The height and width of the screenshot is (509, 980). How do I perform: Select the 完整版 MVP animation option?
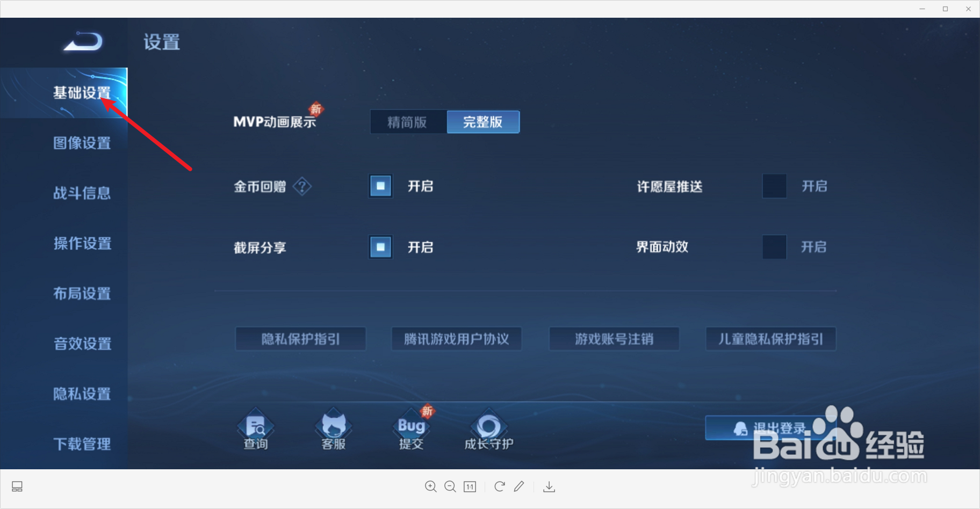click(483, 122)
